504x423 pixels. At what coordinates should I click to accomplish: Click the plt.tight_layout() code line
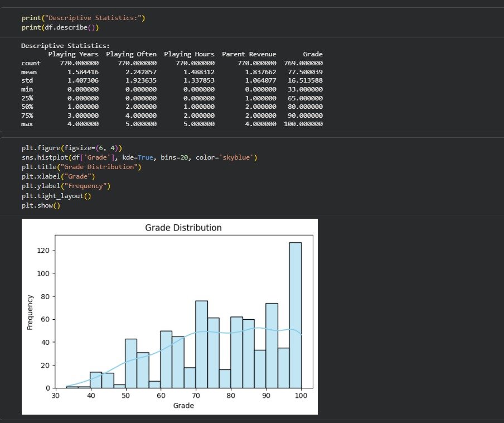(x=56, y=196)
